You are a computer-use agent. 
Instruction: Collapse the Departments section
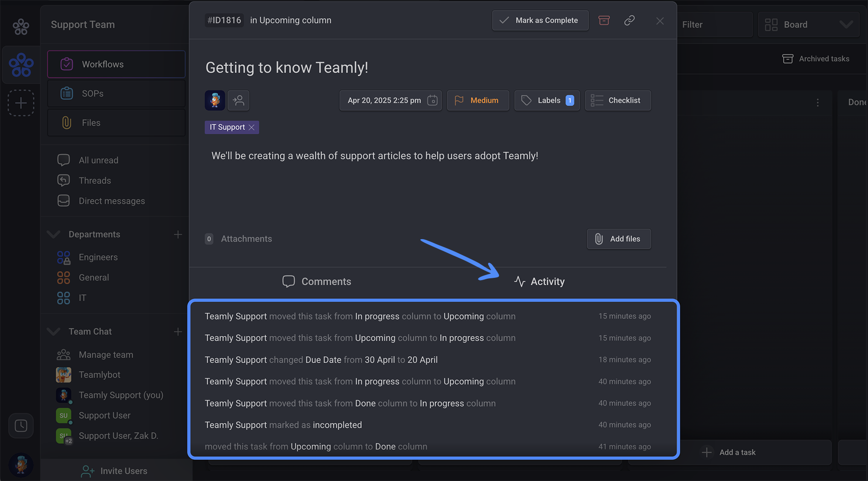[x=54, y=234]
